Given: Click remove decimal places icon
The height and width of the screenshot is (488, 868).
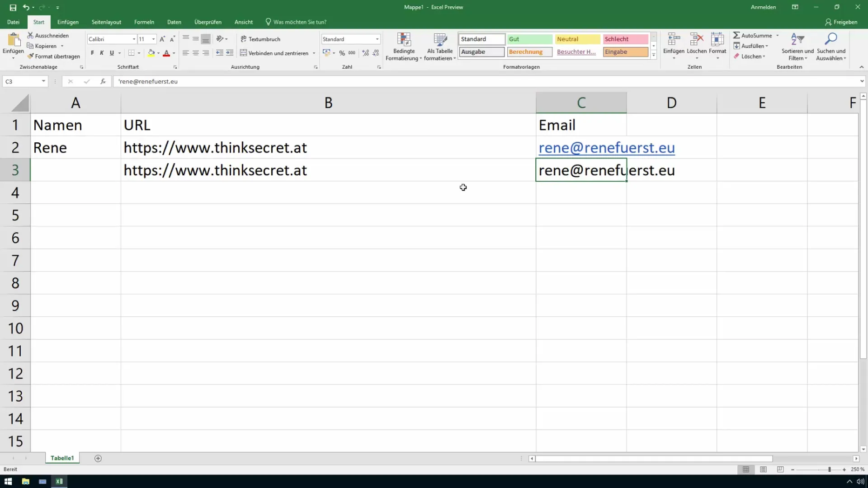Looking at the screenshot, I should [x=376, y=53].
